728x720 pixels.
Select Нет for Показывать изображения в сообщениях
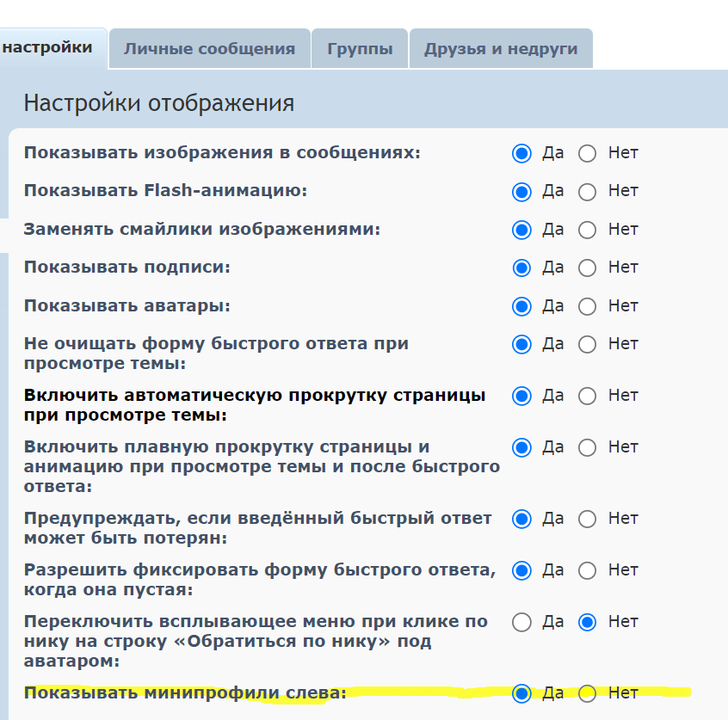(587, 154)
